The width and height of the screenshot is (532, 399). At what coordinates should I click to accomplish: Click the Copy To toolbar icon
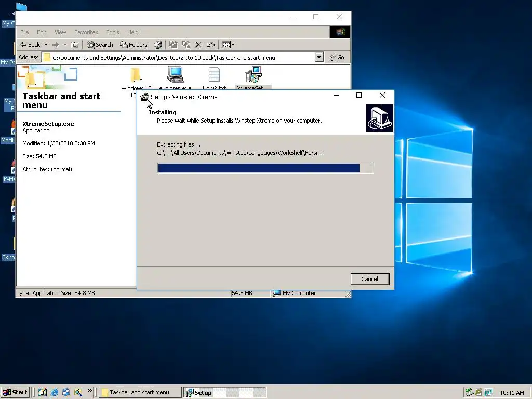click(x=186, y=45)
